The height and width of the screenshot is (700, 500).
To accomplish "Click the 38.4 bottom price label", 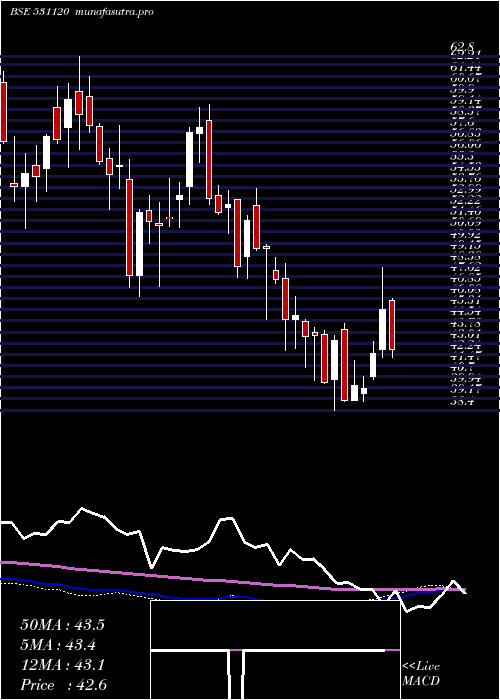I will 462,402.
